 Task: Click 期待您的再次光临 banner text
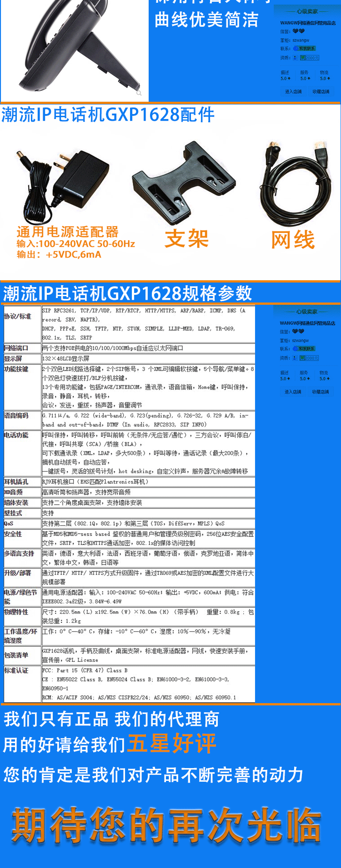click(x=166, y=825)
